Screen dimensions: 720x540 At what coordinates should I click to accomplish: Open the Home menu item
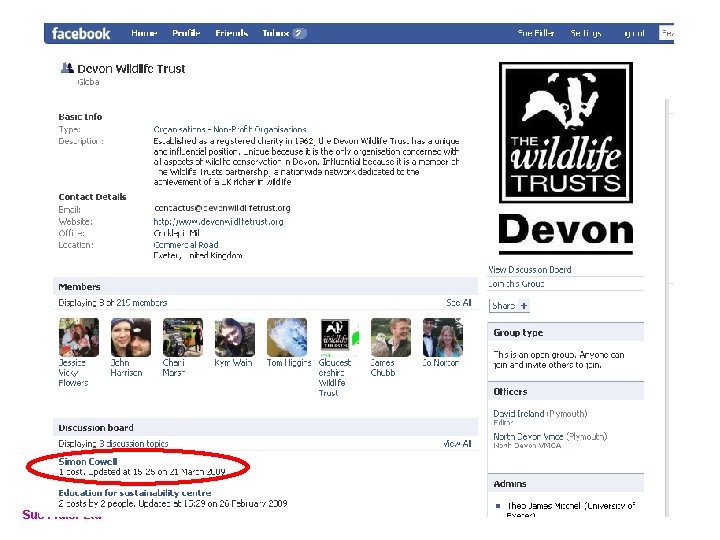144,33
